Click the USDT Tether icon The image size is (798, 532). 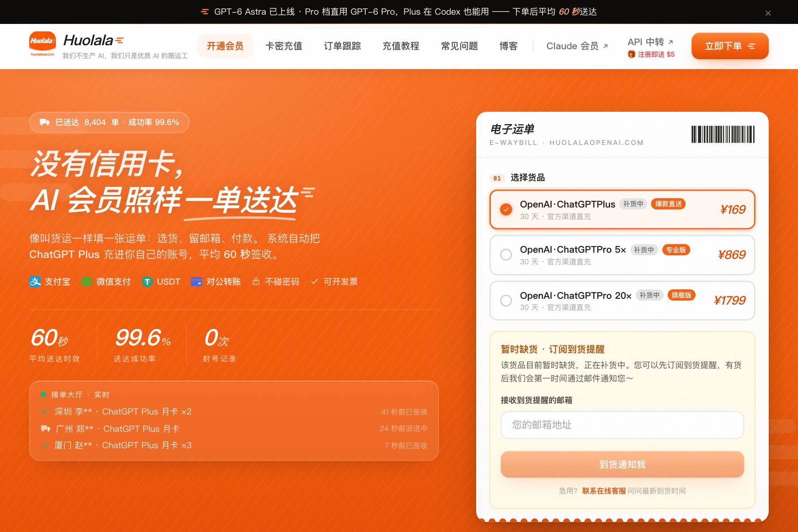click(x=147, y=282)
